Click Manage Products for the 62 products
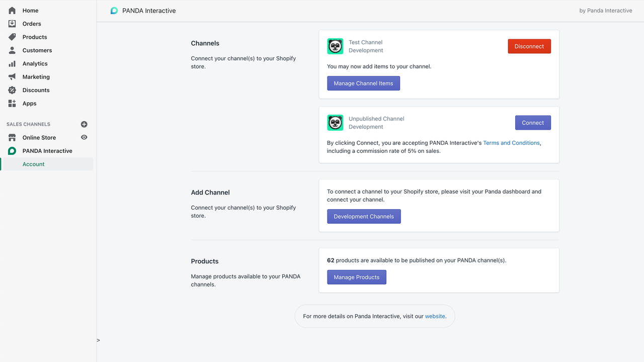This screenshot has width=644, height=362. 356,277
